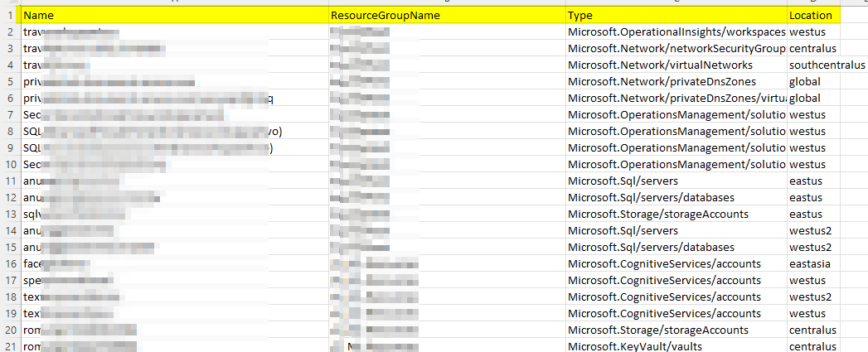The image size is (868, 352).
Task: Select the Name cell starting with "priv" in row 5
Action: pyautogui.click(x=175, y=81)
